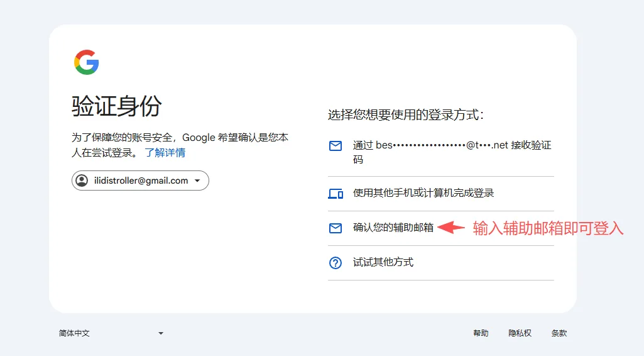Click the Google logo

pyautogui.click(x=86, y=62)
